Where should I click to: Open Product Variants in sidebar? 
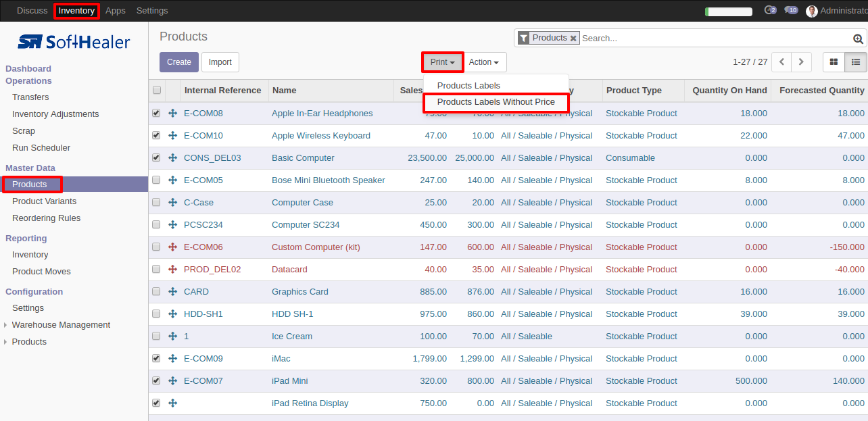pos(44,201)
